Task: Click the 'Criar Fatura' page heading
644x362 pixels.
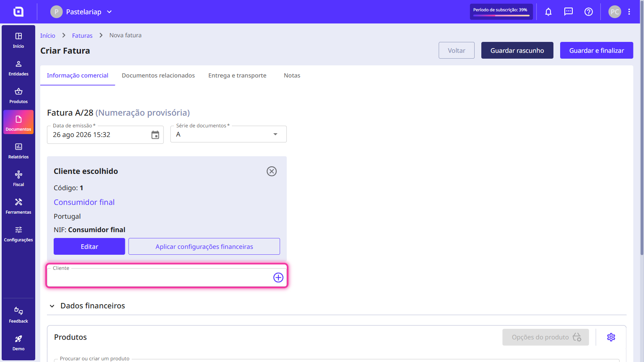Action: click(x=65, y=51)
